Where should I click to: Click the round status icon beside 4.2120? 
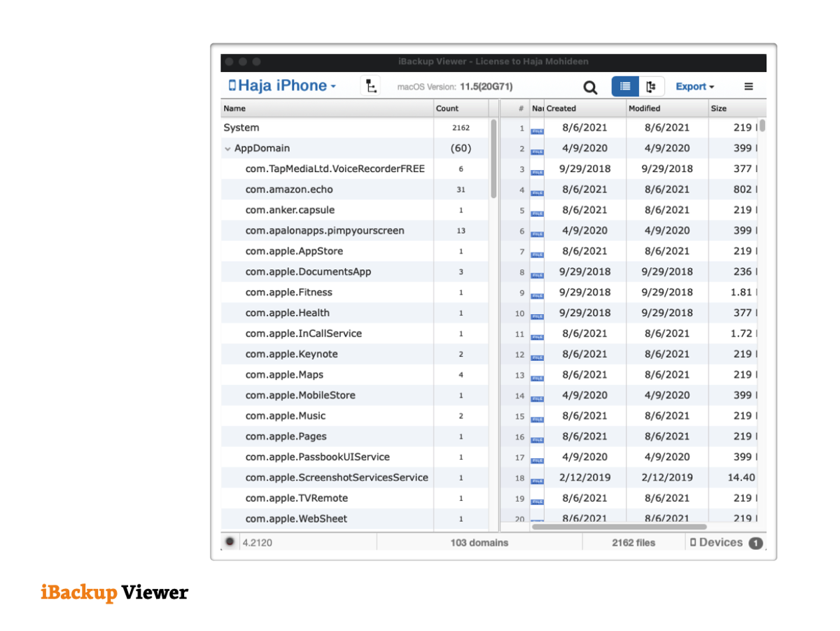tap(230, 542)
